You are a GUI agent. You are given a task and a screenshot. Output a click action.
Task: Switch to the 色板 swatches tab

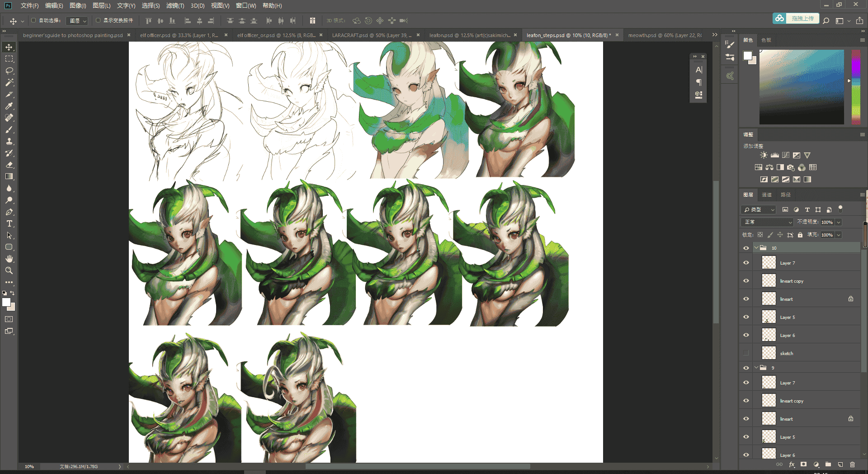click(x=766, y=40)
